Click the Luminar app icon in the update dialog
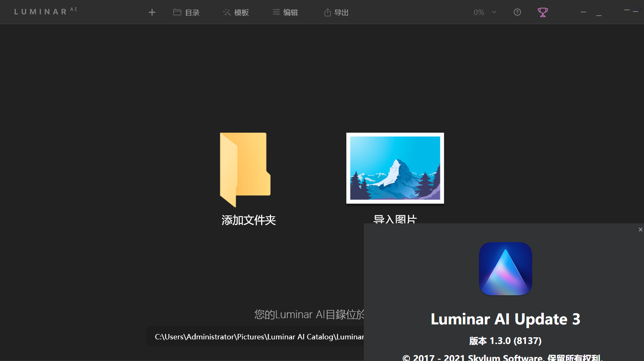Image resolution: width=644 pixels, height=361 pixels. coord(505,269)
